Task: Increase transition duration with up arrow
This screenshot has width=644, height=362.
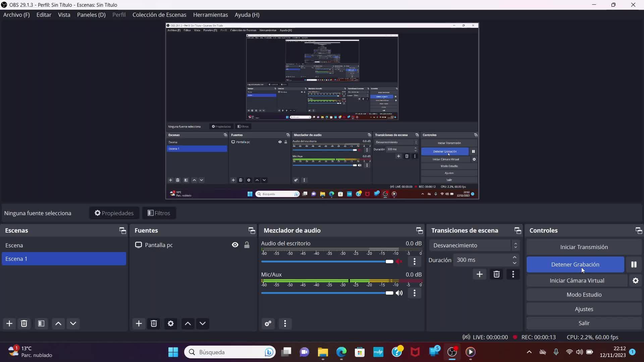Action: click(515, 257)
